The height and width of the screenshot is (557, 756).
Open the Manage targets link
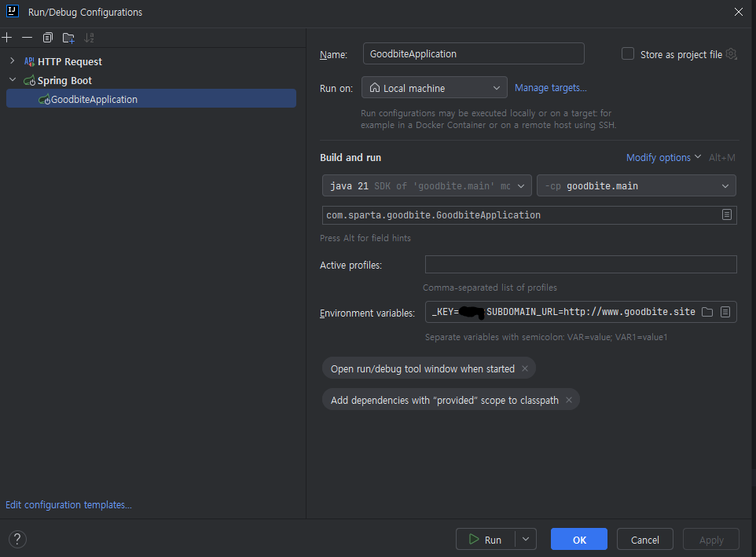click(551, 88)
